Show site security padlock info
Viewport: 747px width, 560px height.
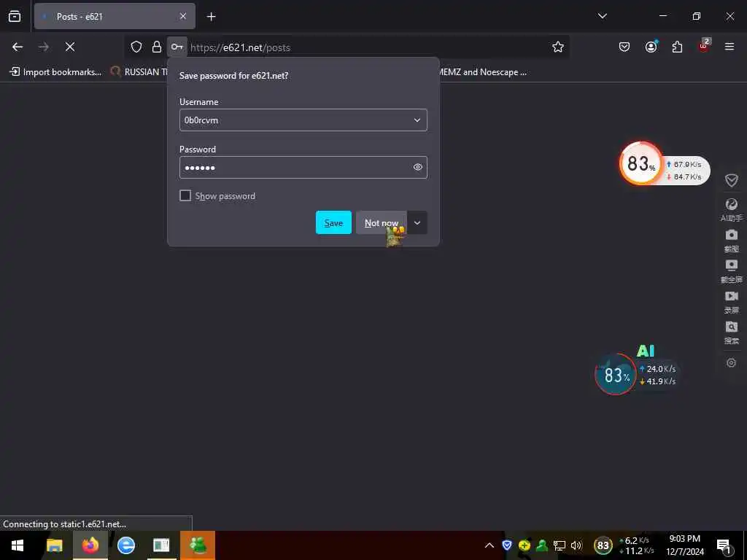pos(156,47)
